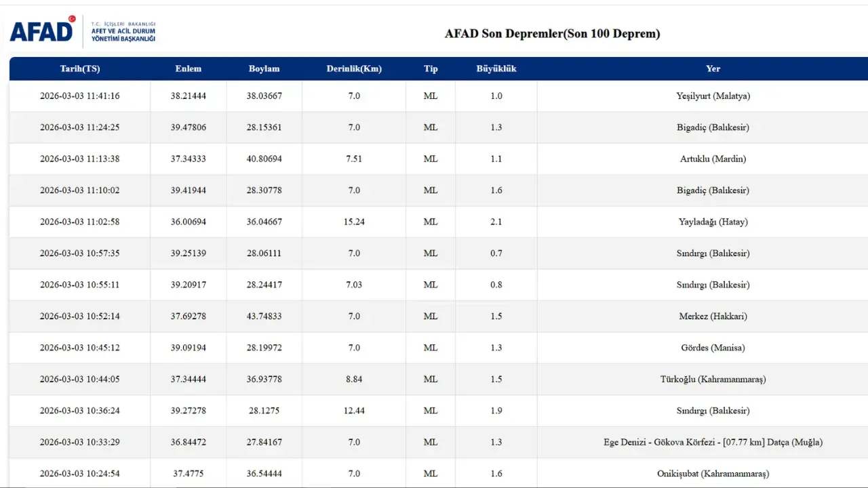The image size is (868, 488).
Task: Click the 2026-03-03 11:41:16 timestamp
Action: [79, 96]
